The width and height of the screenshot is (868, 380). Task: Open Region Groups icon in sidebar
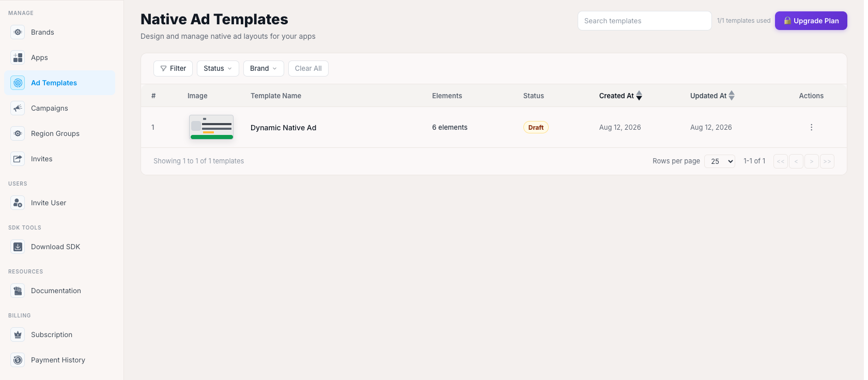(x=18, y=133)
